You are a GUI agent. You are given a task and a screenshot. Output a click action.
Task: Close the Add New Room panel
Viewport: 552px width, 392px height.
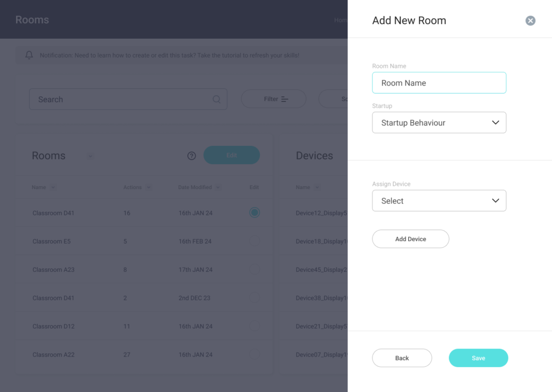530,21
